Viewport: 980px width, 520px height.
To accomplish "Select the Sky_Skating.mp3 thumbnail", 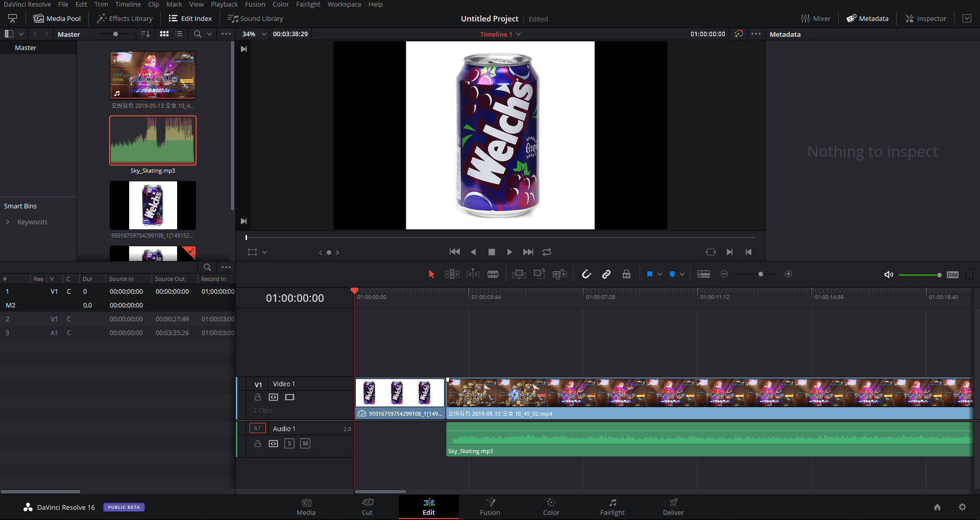I will [x=153, y=140].
